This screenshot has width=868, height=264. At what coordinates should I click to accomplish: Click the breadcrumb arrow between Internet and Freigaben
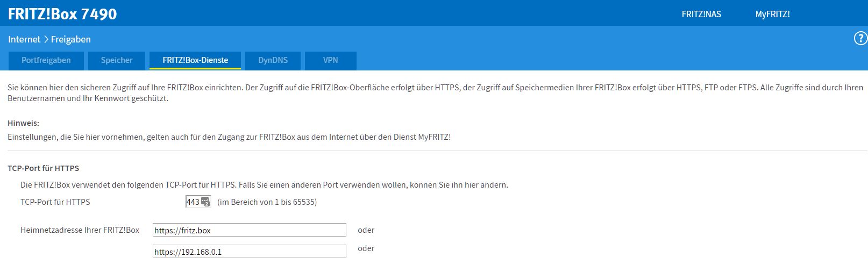(x=46, y=39)
